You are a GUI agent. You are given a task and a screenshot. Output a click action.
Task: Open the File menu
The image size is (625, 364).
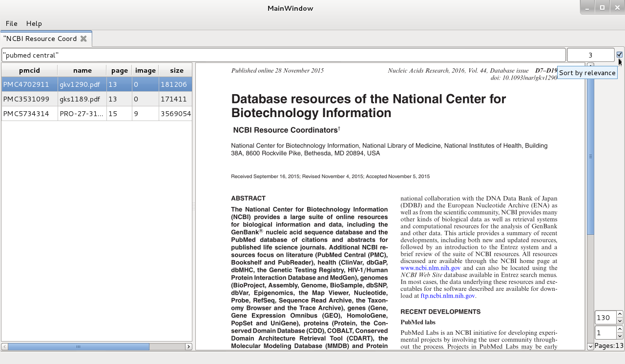tap(12, 23)
